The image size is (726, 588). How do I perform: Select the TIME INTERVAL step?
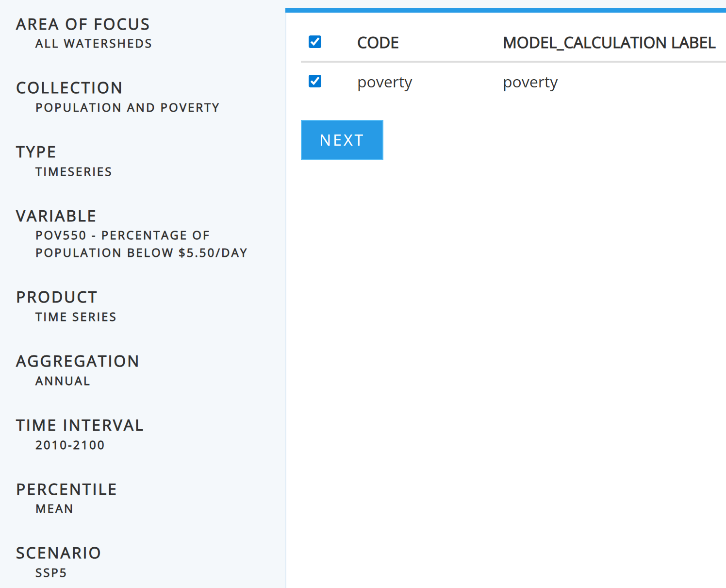coord(80,425)
